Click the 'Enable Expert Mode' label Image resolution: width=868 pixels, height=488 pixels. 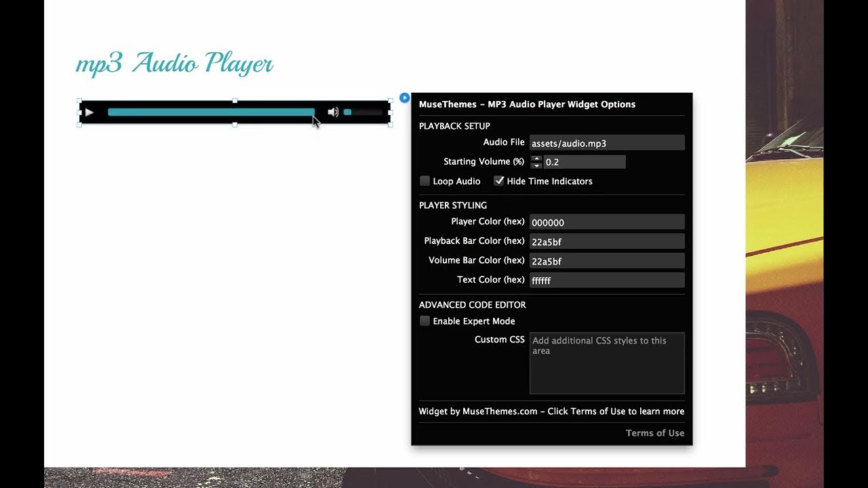[474, 321]
